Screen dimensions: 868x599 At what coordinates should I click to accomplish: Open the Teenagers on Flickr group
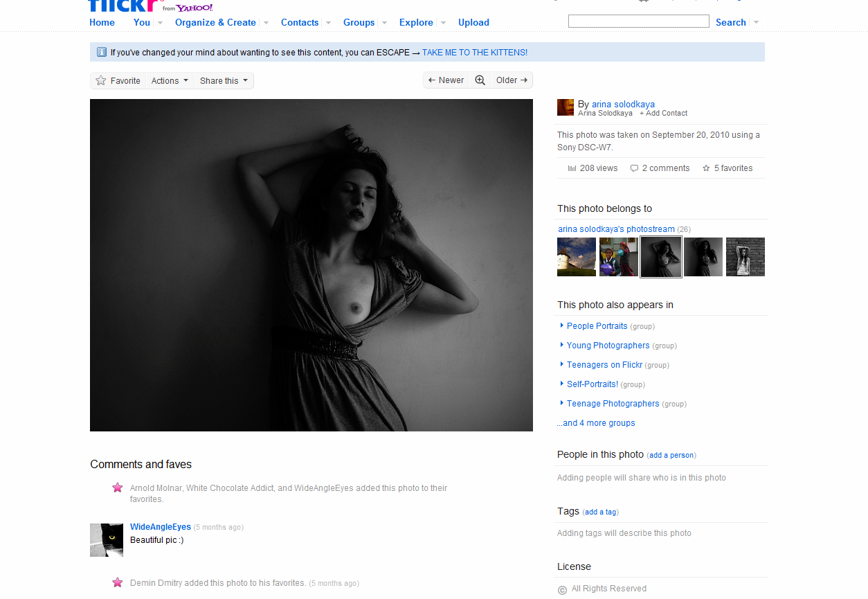[x=605, y=365]
